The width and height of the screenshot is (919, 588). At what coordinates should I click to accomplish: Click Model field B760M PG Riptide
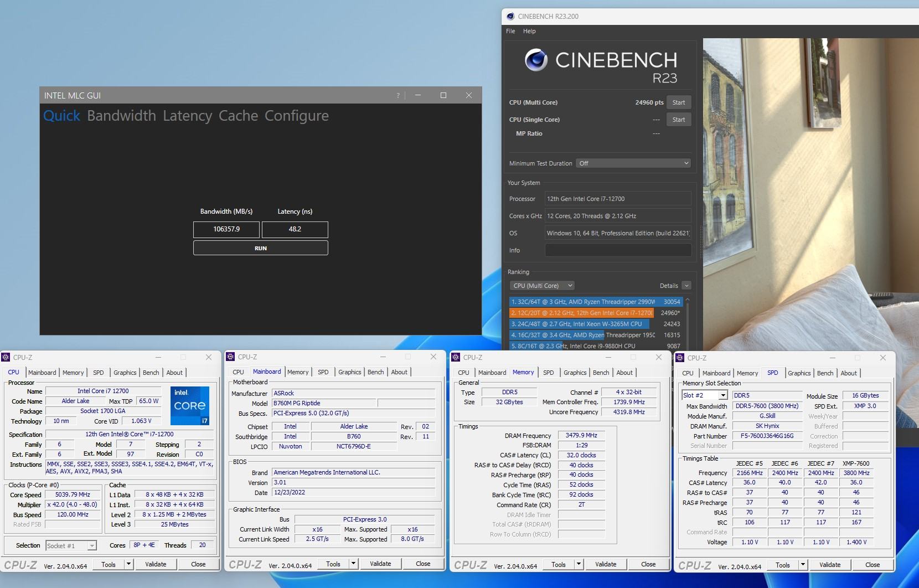pos(324,404)
